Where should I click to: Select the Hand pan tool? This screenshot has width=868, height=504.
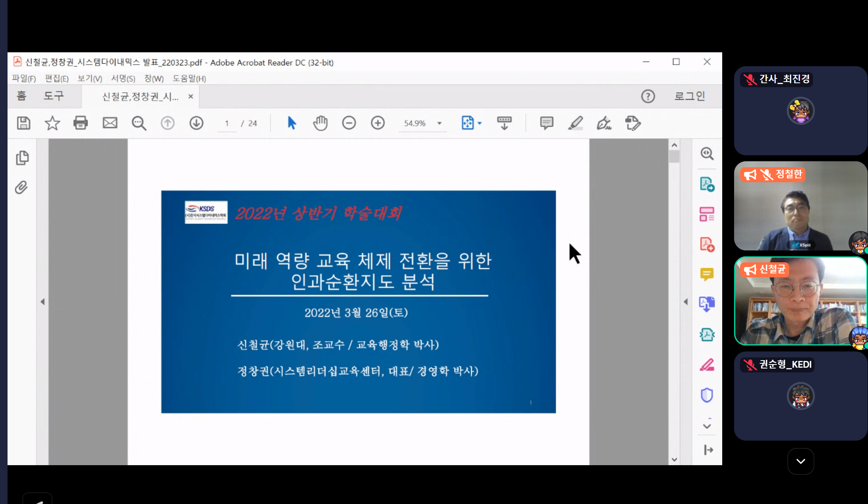[320, 123]
